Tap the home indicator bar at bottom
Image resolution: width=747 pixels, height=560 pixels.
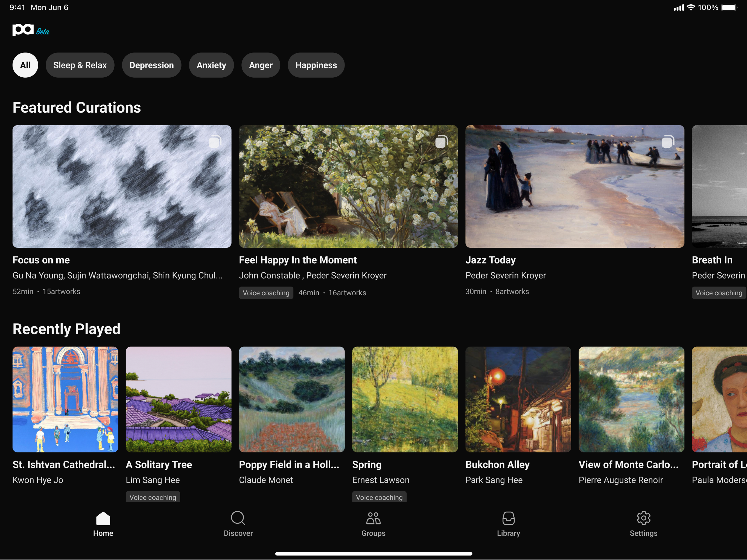click(373, 554)
